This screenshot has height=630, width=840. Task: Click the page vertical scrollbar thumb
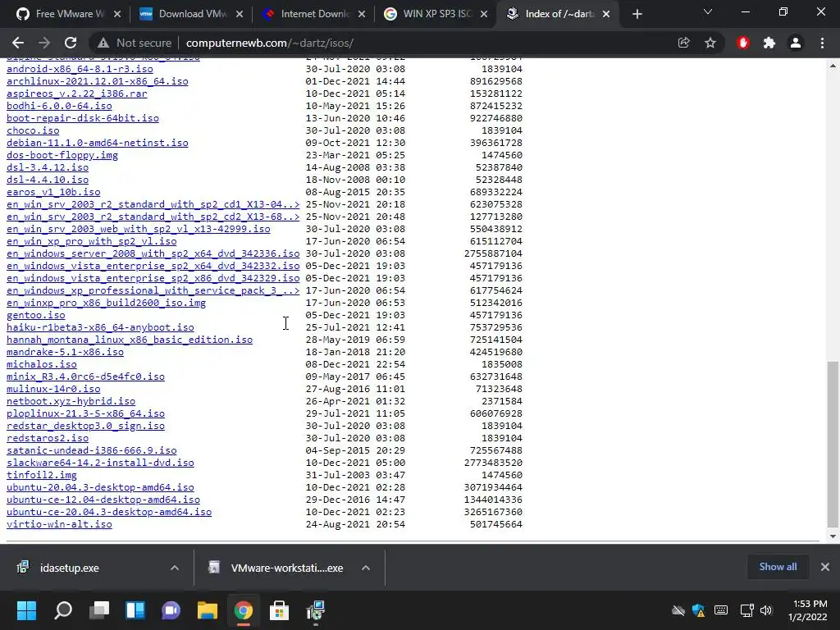833,444
